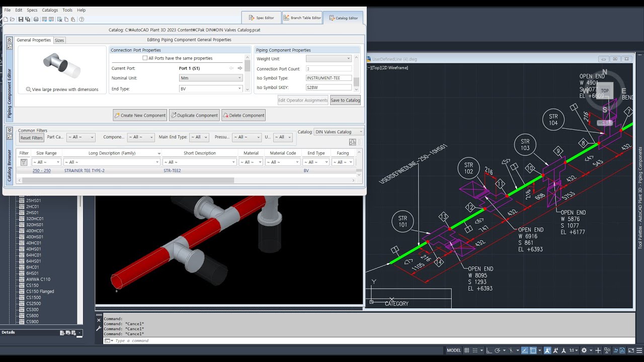
Task: Toggle grid display in AutoCAD status bar
Action: [467, 350]
